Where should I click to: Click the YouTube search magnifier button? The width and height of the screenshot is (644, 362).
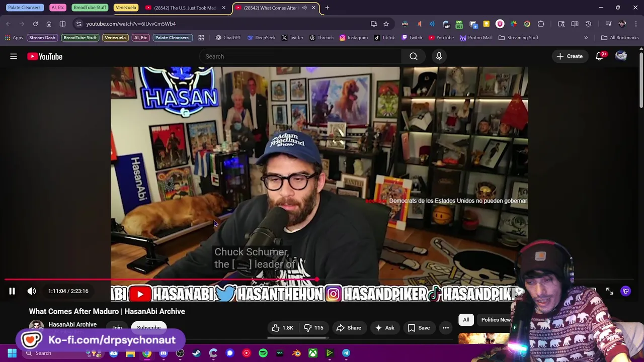coord(414,56)
